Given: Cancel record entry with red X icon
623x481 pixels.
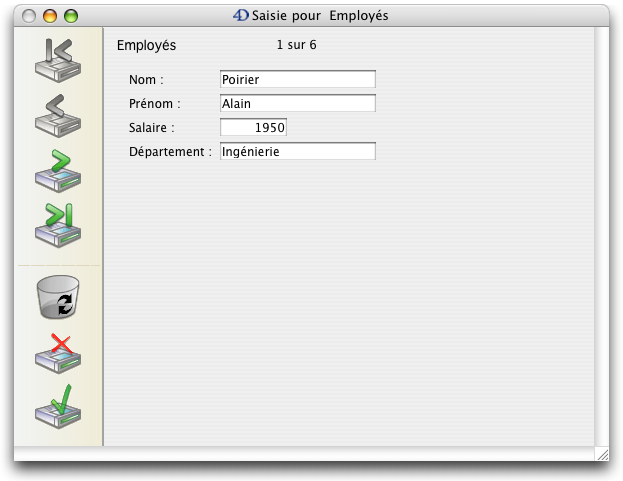Looking at the screenshot, I should coord(58,354).
